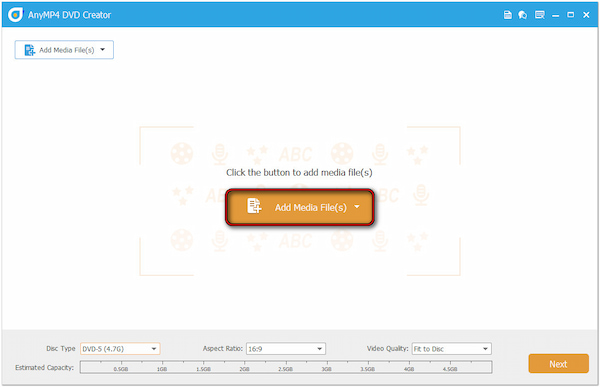Expand the arrow beside top-left Add Media File(s)

[x=103, y=49]
